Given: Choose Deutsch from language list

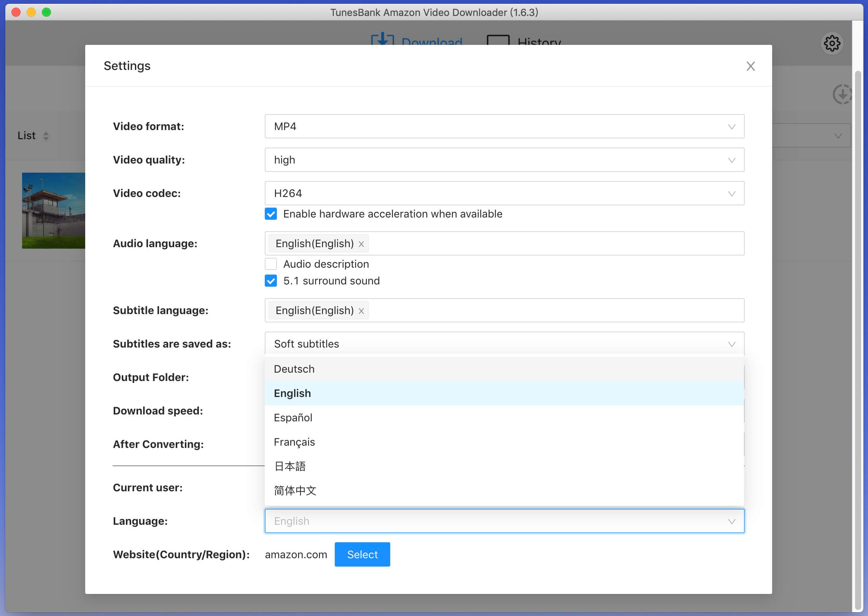Looking at the screenshot, I should (504, 369).
